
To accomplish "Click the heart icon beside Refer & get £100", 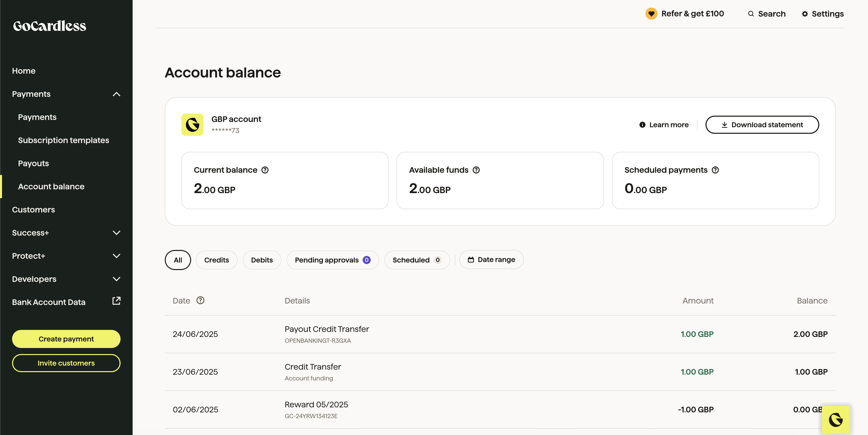I will (x=651, y=14).
